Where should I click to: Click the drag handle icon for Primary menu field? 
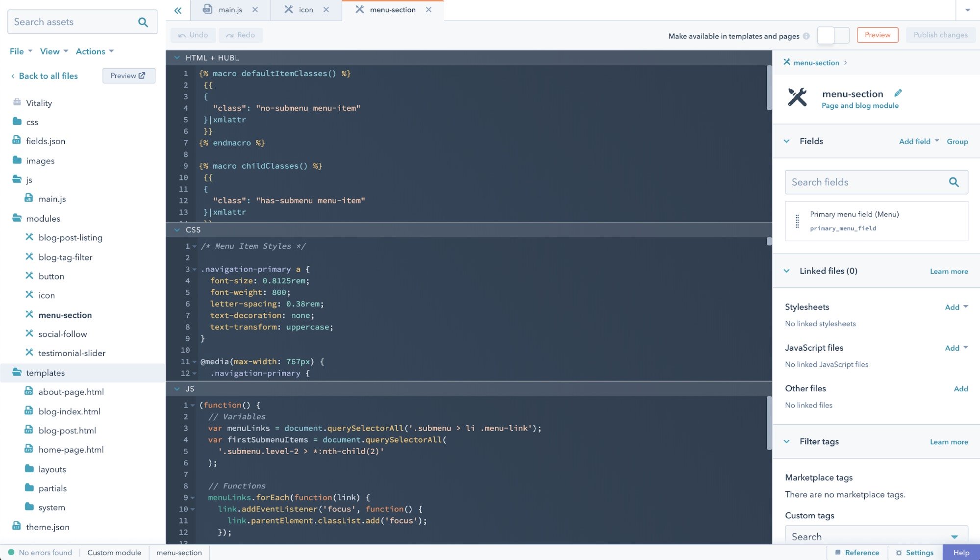798,221
